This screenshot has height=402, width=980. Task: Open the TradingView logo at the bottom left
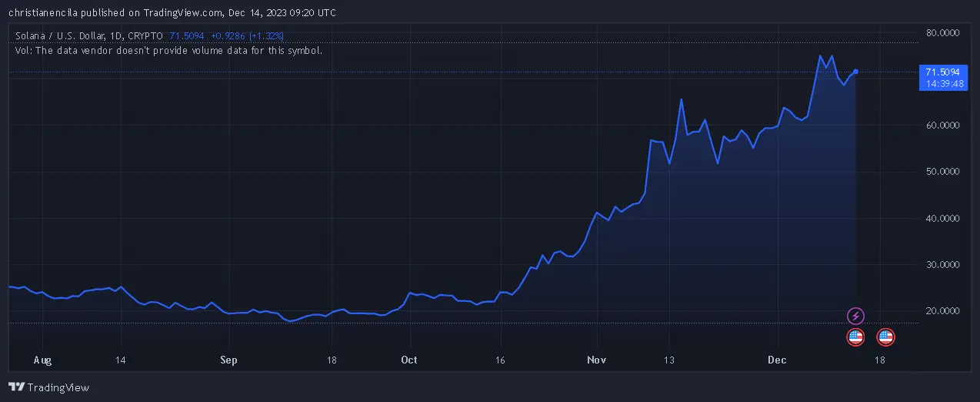[48, 387]
